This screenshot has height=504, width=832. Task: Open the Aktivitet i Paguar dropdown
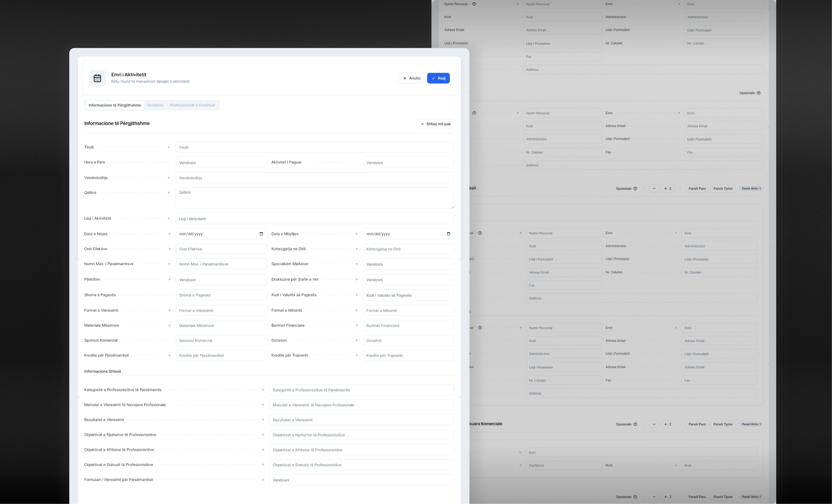(x=408, y=163)
